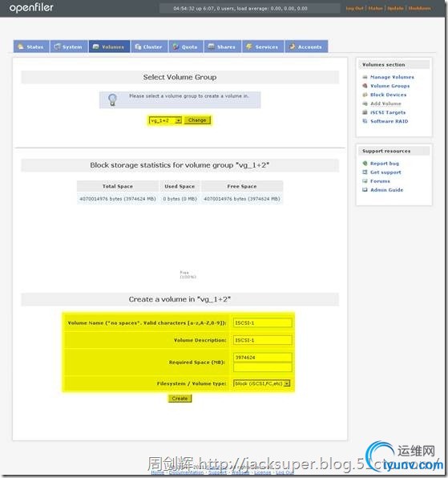Click Log Out in the header
Screen dimensions: 448x478
(354, 8)
